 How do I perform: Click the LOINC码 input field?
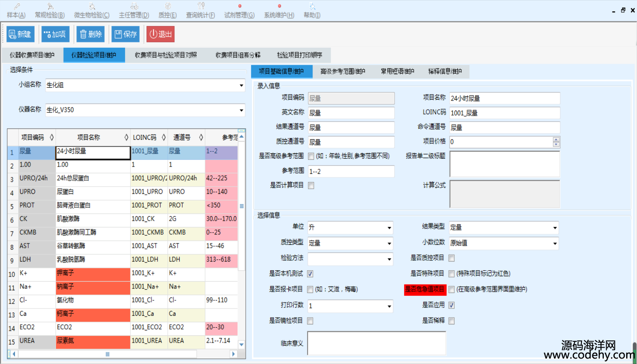[505, 112]
